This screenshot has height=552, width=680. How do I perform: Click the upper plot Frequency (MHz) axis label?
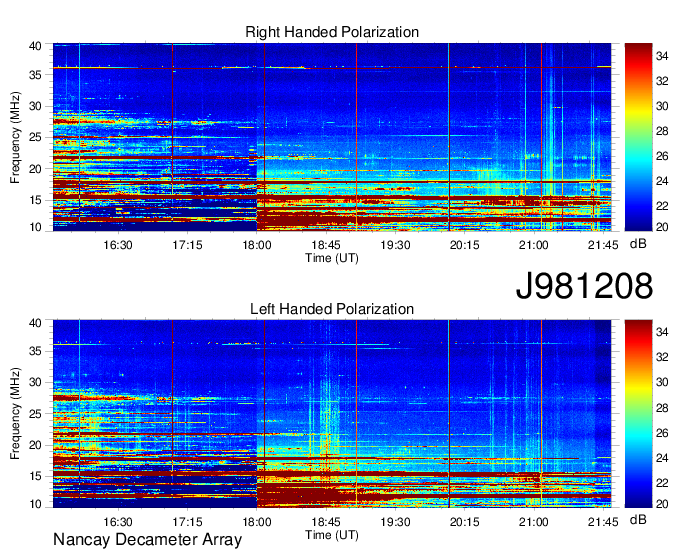coord(15,137)
